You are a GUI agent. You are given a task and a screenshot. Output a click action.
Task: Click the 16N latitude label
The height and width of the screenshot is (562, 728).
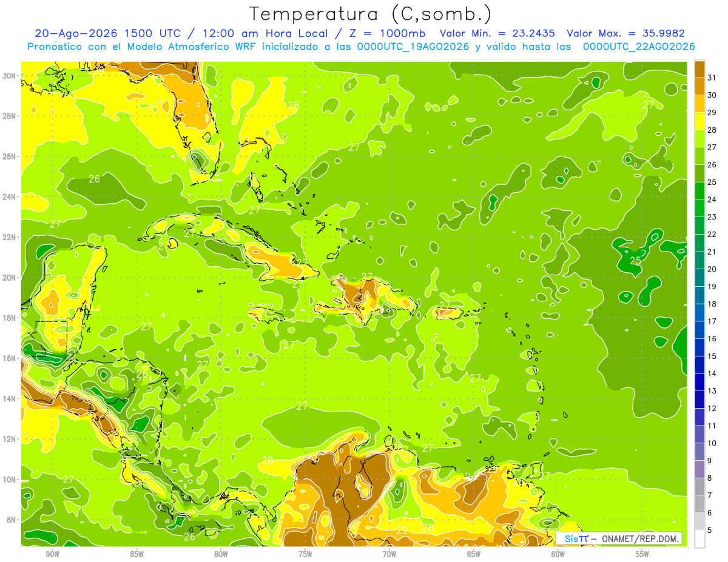click(x=10, y=358)
